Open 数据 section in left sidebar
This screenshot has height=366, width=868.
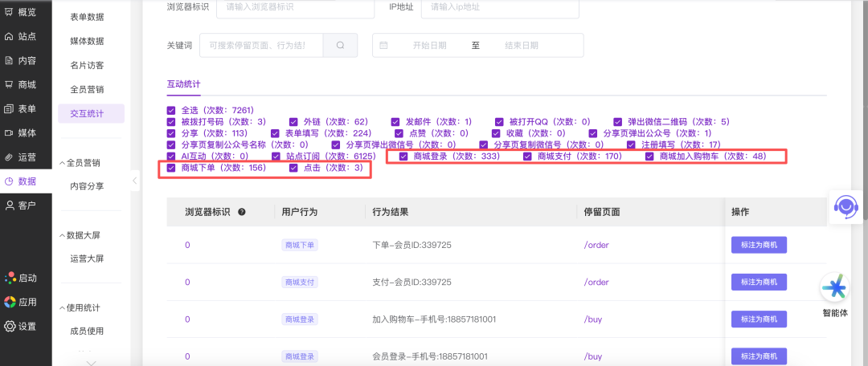click(21, 181)
